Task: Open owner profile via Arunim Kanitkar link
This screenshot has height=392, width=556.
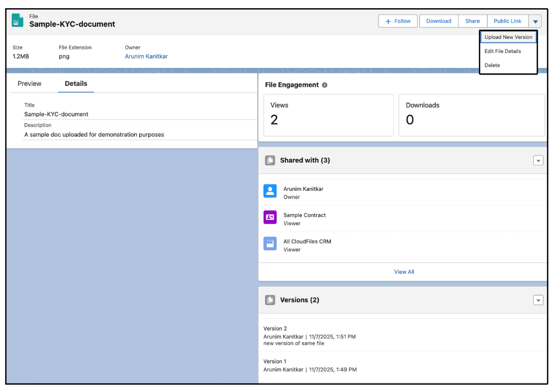Action: tap(146, 56)
